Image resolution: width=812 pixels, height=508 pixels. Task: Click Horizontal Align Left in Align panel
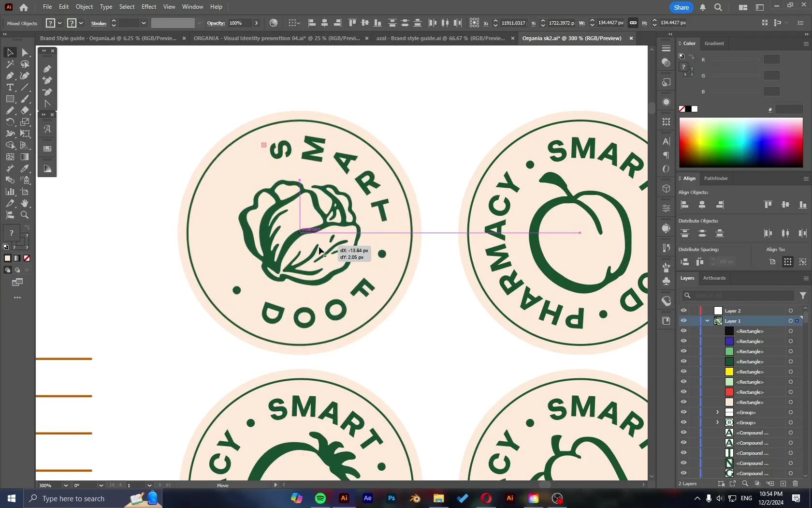(x=684, y=205)
